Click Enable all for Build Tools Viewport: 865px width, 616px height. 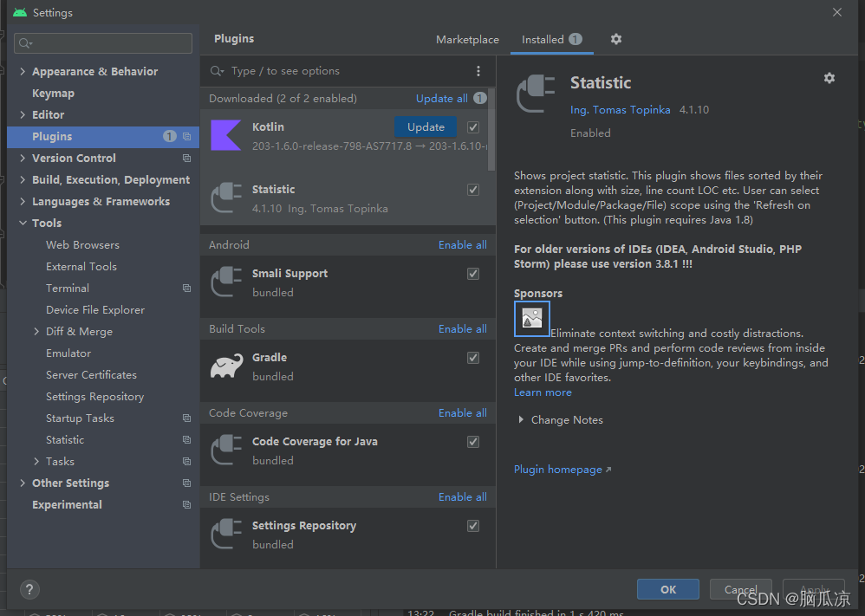pyautogui.click(x=462, y=328)
